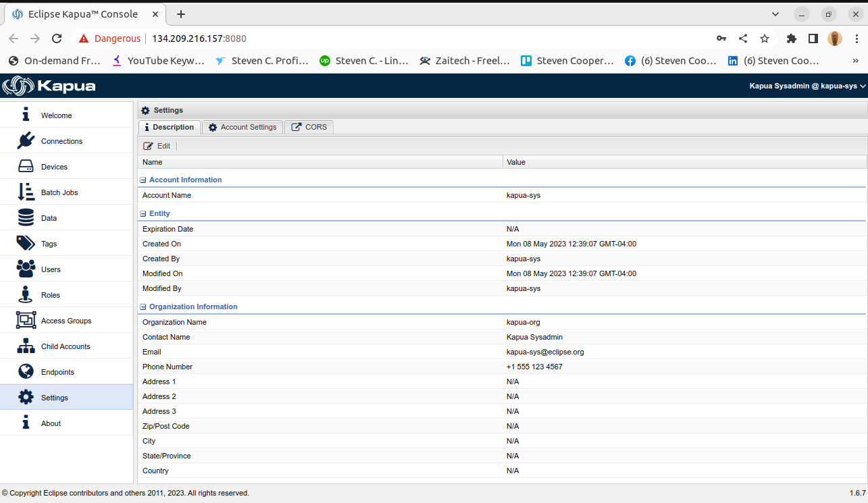This screenshot has height=503, width=868.
Task: Go back with browser back arrow
Action: tap(14, 38)
